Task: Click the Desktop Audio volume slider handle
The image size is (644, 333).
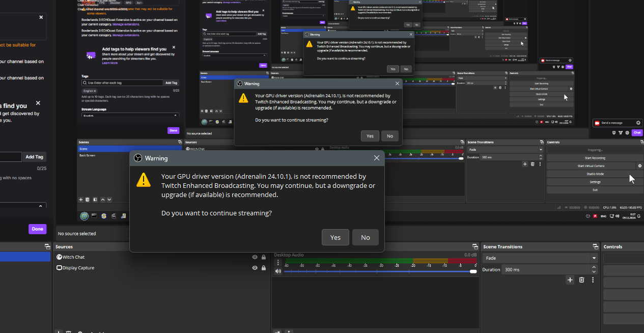Action: click(x=473, y=271)
